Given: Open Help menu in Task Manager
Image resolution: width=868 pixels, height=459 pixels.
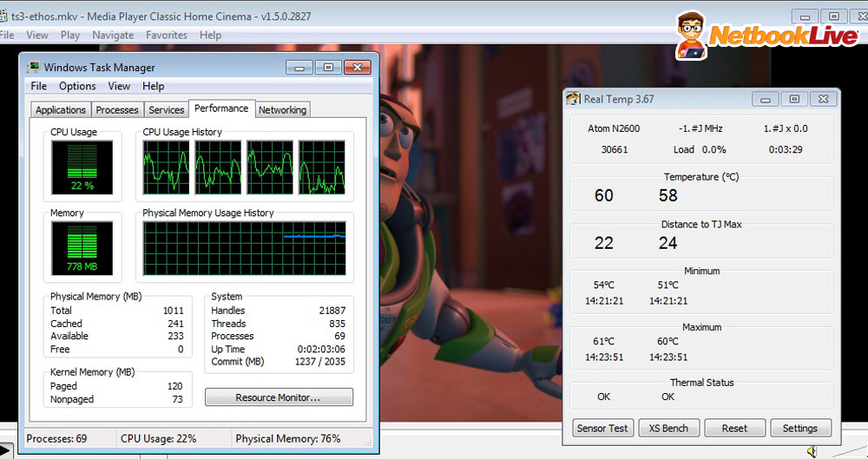Looking at the screenshot, I should pyautogui.click(x=154, y=86).
